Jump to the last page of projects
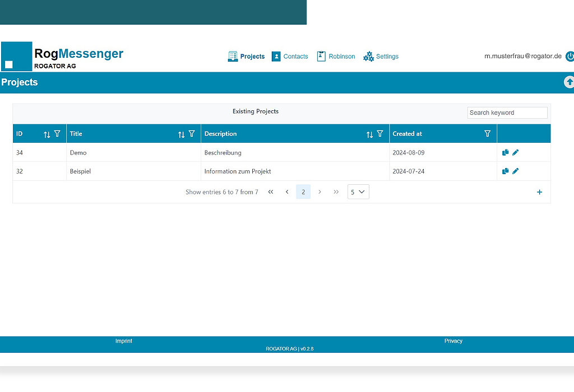 click(x=336, y=192)
